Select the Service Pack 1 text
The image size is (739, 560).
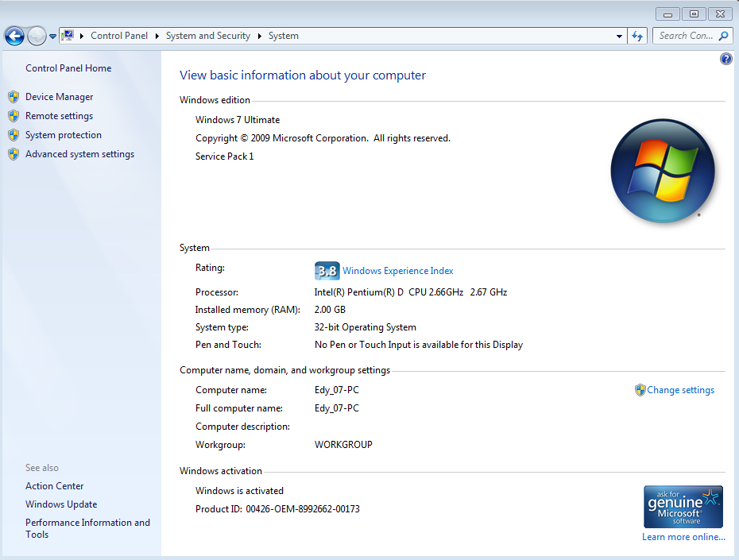point(224,156)
